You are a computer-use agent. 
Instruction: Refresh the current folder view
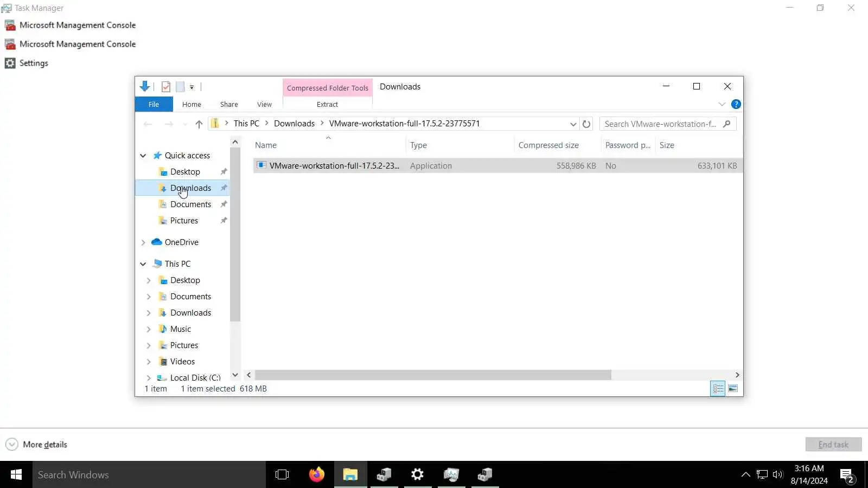(586, 124)
